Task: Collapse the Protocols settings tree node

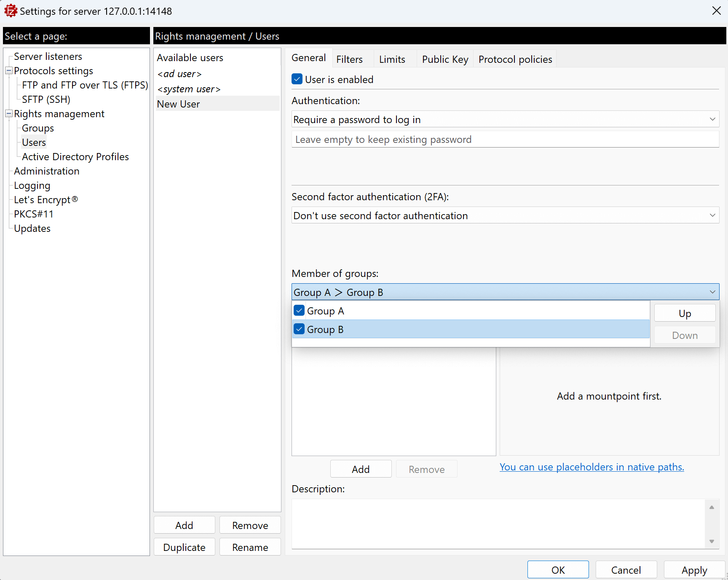Action: click(8, 71)
